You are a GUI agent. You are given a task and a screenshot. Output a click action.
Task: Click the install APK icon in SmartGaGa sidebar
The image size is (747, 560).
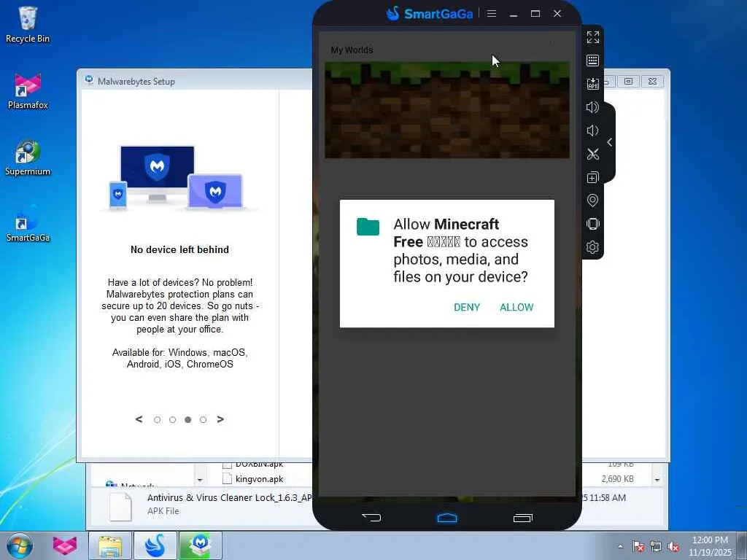click(x=592, y=84)
